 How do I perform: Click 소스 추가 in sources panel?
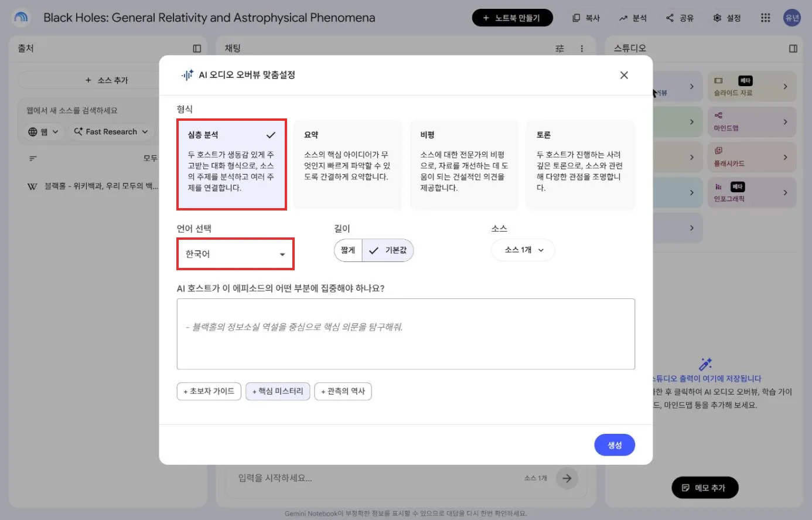pyautogui.click(x=107, y=80)
